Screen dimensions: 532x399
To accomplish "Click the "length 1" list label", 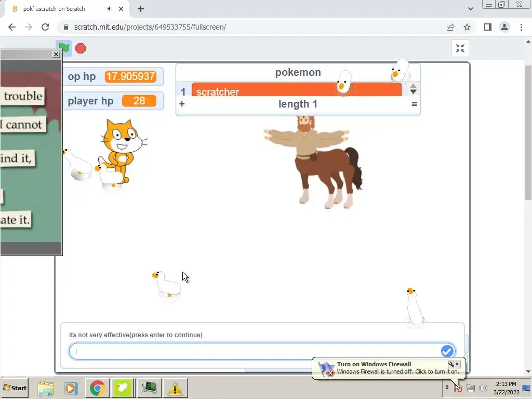I will (298, 104).
